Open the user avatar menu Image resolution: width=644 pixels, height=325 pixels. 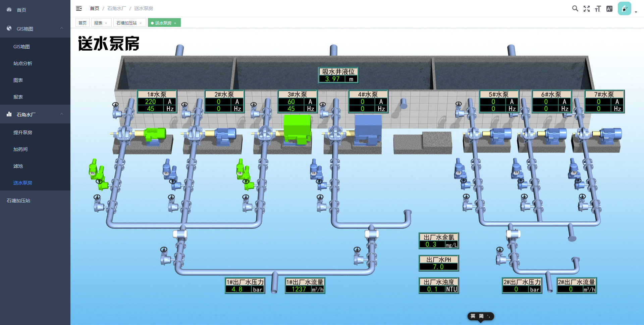[x=624, y=9]
